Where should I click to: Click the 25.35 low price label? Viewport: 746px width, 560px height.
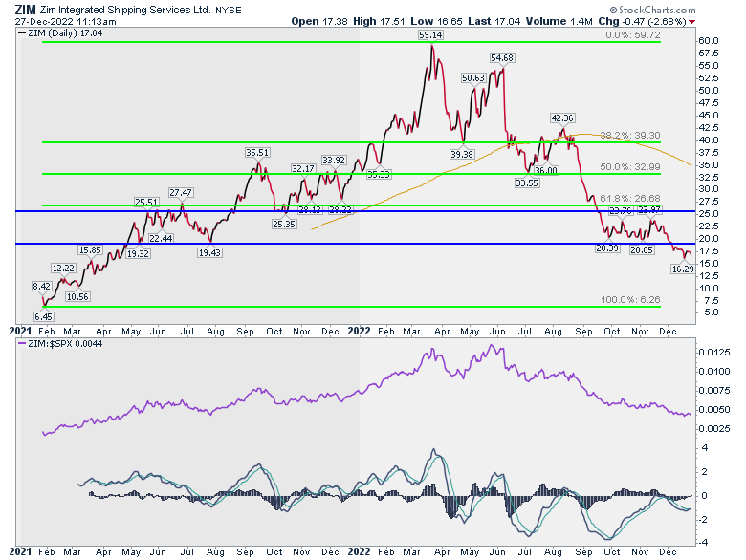tap(284, 224)
